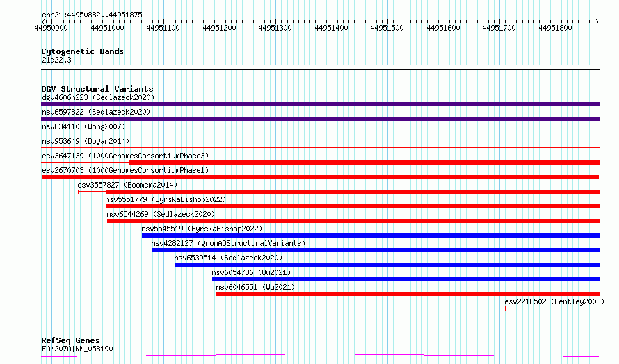Click ruler position 44951400

[331, 28]
